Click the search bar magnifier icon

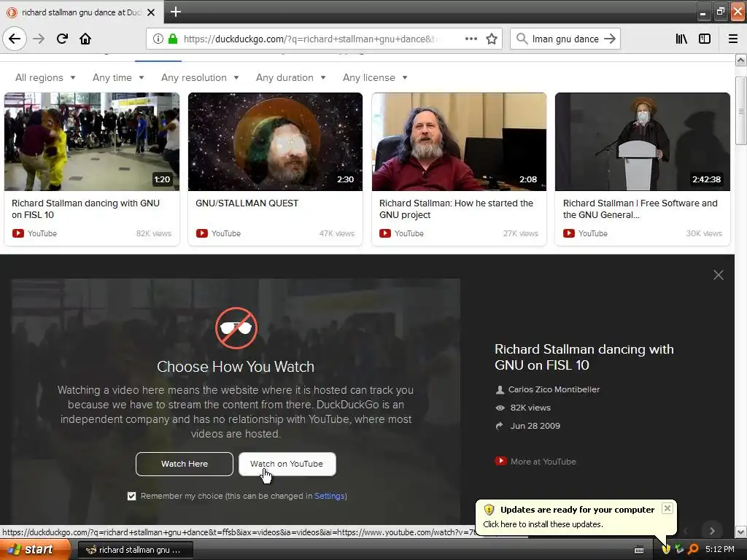[522, 39]
